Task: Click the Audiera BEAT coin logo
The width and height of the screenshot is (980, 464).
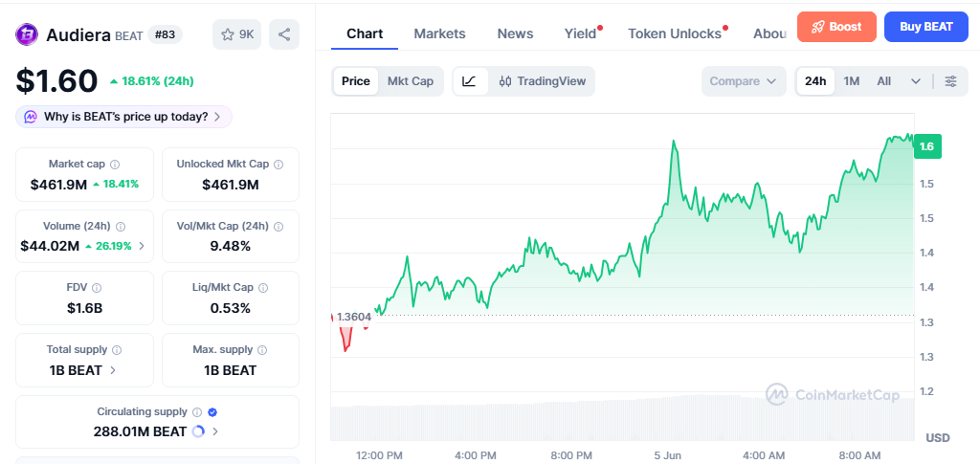Action: pyautogui.click(x=27, y=34)
